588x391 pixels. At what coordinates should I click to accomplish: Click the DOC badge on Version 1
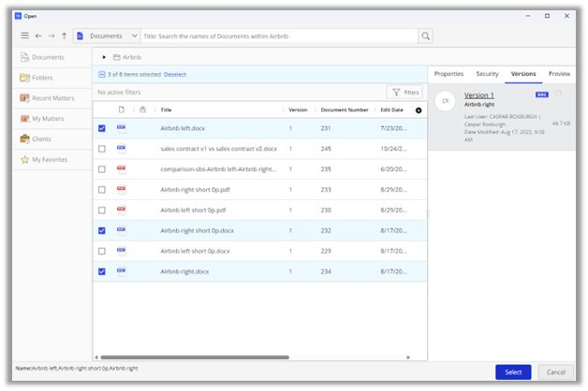click(542, 94)
